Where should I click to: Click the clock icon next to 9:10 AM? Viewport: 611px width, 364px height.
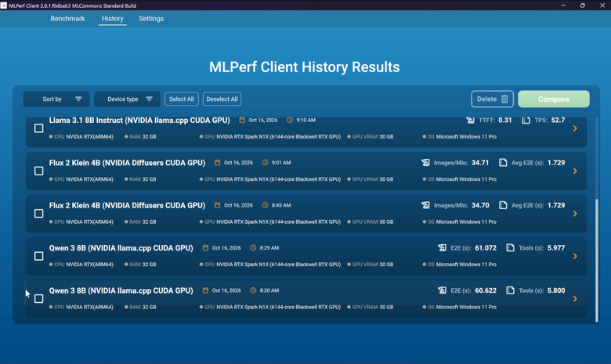(x=290, y=120)
